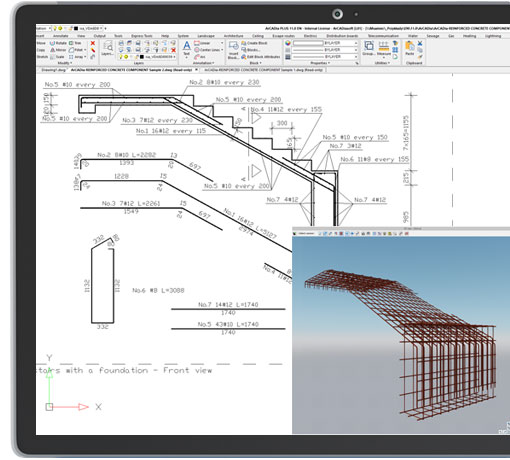Open the Layers manager icon
The image size is (510, 460).
pos(107,48)
